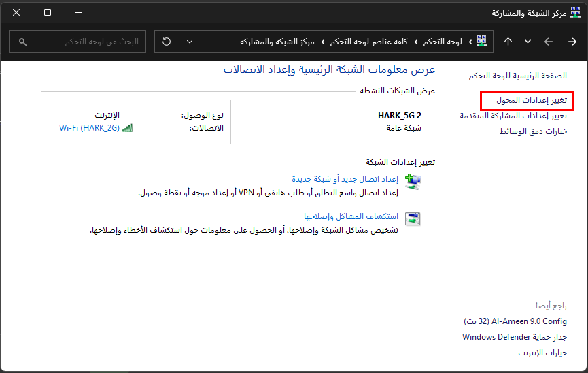Image resolution: width=588 pixels, height=373 pixels.
Task: Open خيارات دفق الوسائط media streaming link
Action: pos(533,131)
